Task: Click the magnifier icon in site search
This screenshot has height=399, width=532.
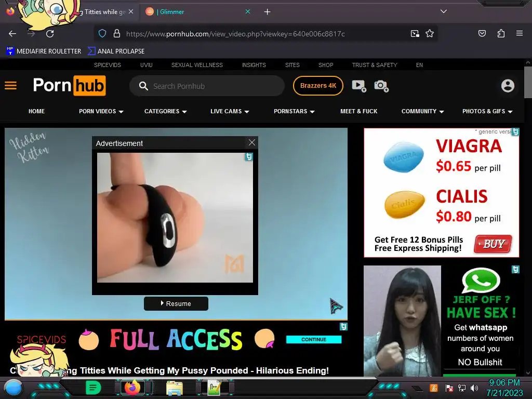Action: (143, 86)
